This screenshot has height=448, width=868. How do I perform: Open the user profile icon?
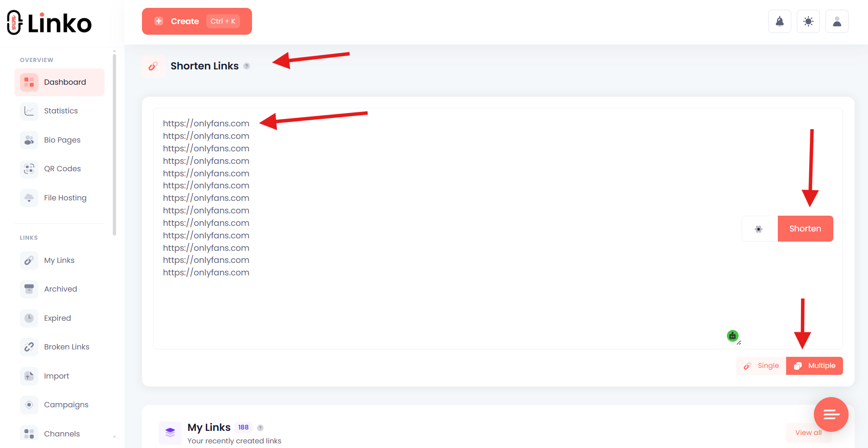tap(837, 21)
